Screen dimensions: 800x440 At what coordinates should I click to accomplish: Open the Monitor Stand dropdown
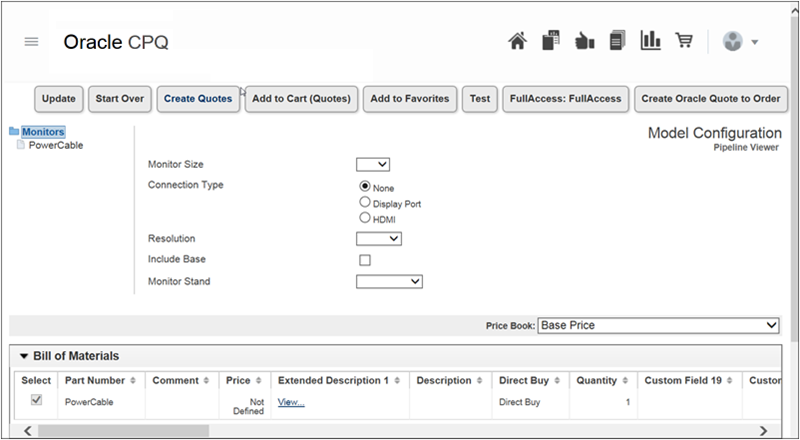point(389,281)
